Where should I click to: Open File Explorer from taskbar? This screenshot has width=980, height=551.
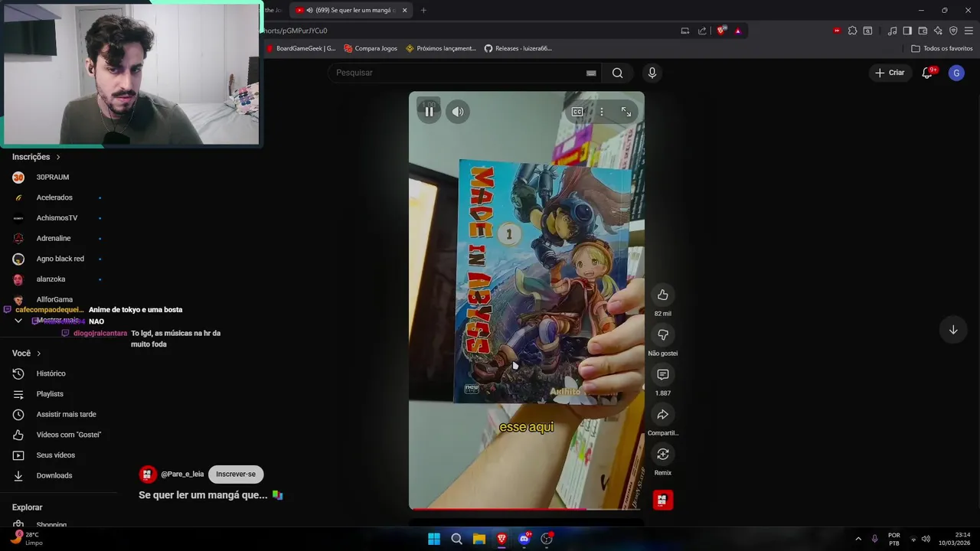[479, 539]
